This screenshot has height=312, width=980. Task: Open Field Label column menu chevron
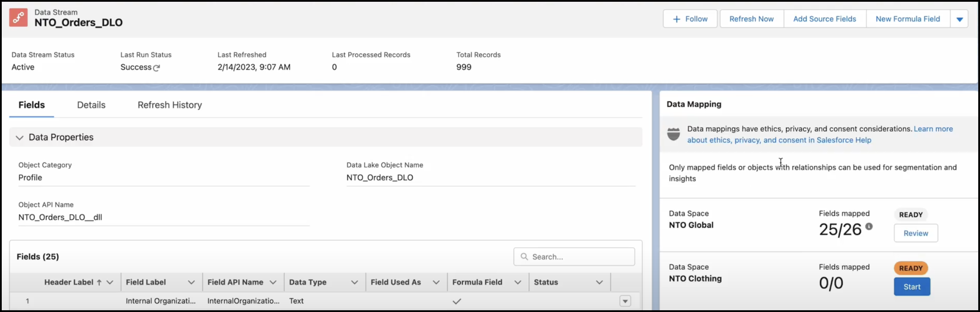191,282
